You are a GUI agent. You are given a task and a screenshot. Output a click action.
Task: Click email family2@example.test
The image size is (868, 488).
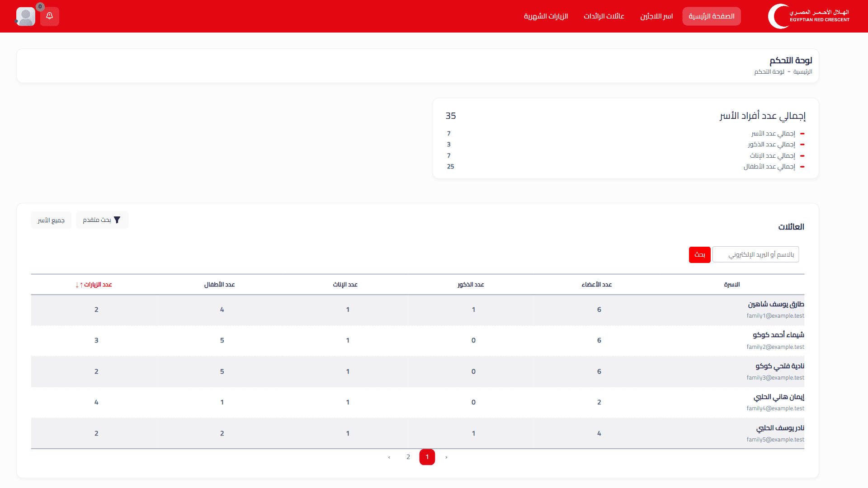775,347
